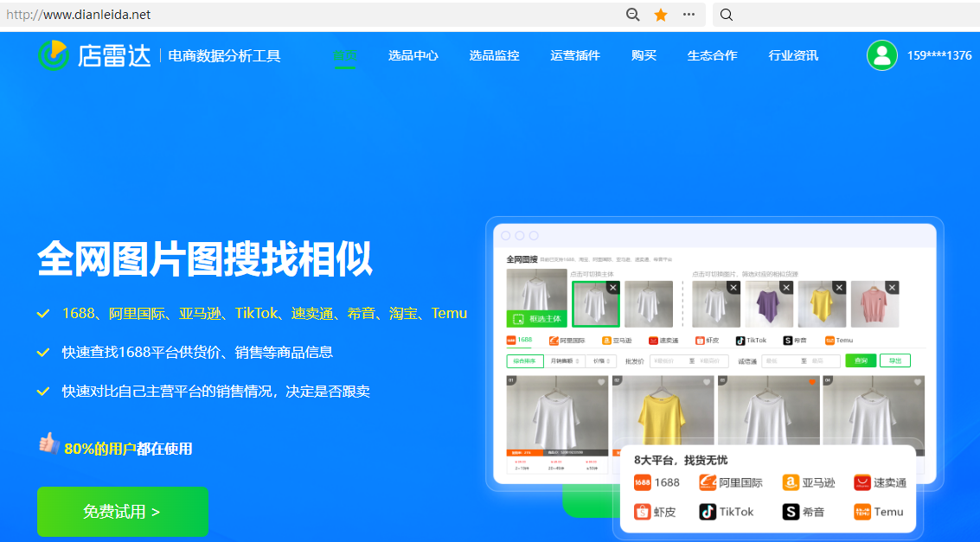
Task: Toggle the heart on the first white shirt
Action: pos(601,383)
